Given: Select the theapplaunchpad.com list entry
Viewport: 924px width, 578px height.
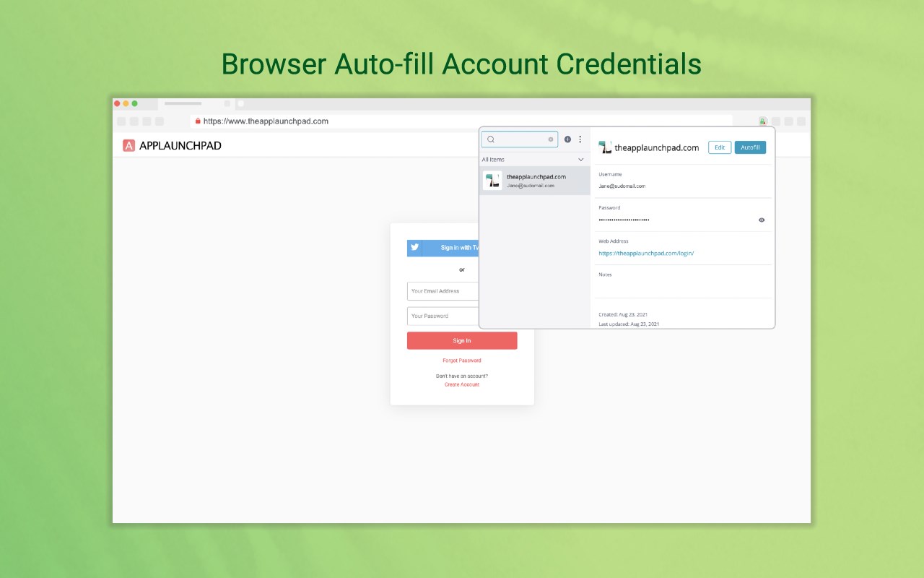Looking at the screenshot, I should point(535,181).
